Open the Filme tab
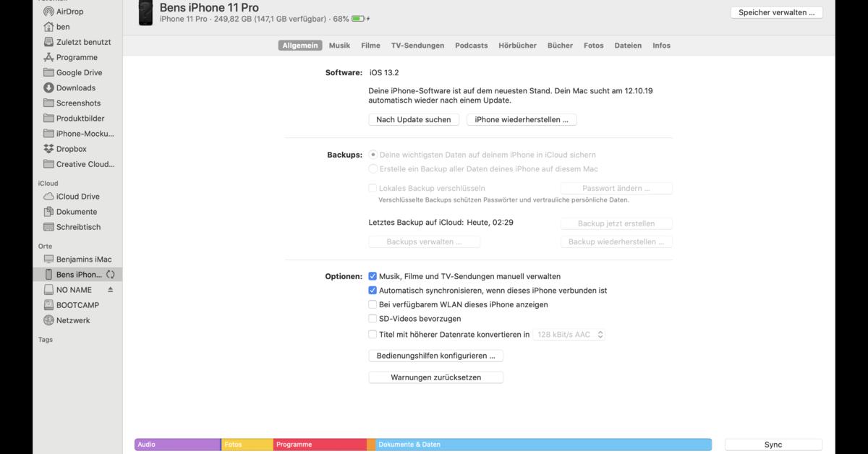Image resolution: width=868 pixels, height=454 pixels. (x=370, y=46)
